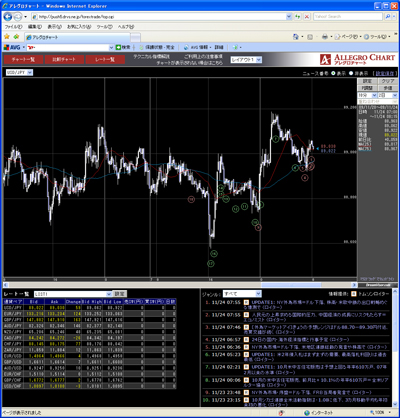Click the Yahoo! Search input field
This screenshot has width=400, height=418.
pos(348,16)
